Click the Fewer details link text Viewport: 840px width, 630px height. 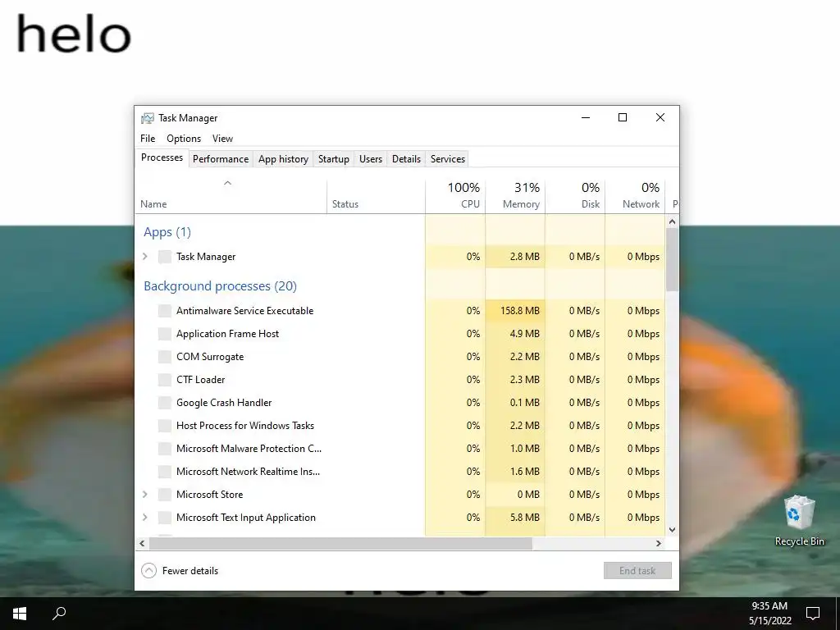[190, 571]
